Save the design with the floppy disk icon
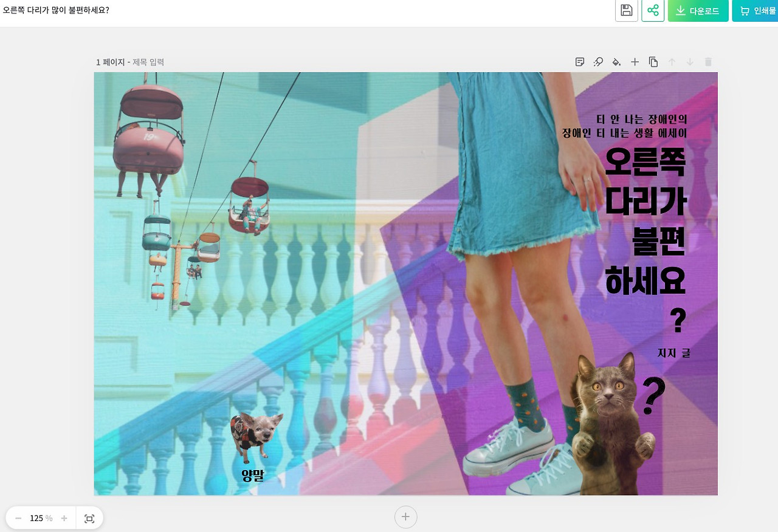778x532 pixels. click(x=626, y=10)
